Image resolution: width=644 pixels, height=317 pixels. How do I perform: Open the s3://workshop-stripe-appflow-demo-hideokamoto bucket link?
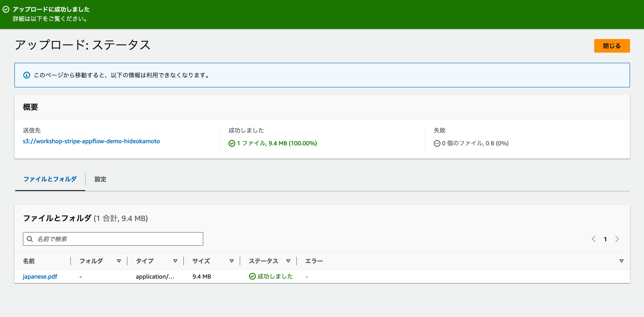point(91,141)
